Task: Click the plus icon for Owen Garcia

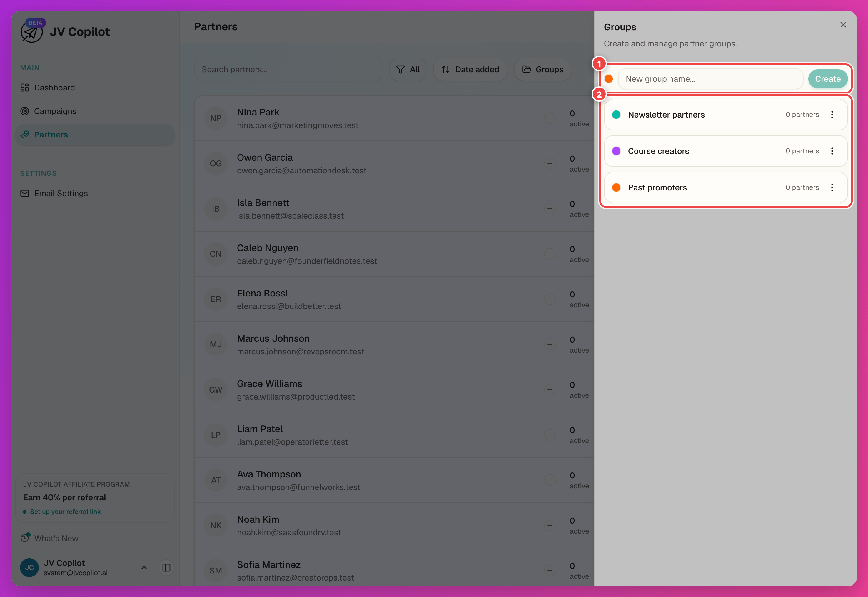Action: (550, 163)
